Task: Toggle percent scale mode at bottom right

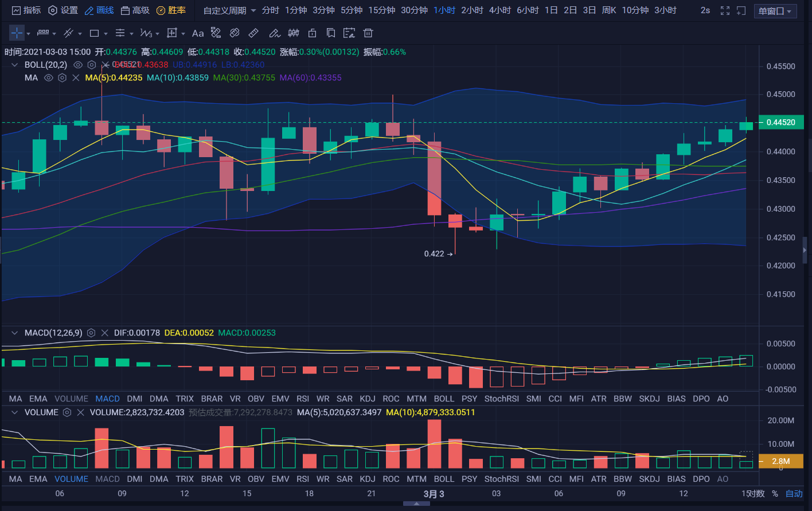Action: tap(775, 494)
